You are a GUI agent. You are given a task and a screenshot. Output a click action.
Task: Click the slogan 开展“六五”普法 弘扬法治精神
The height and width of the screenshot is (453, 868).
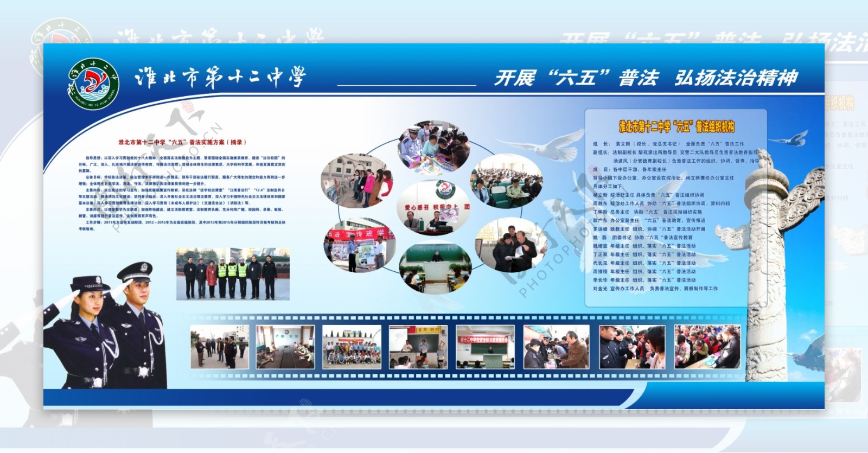[x=646, y=78]
